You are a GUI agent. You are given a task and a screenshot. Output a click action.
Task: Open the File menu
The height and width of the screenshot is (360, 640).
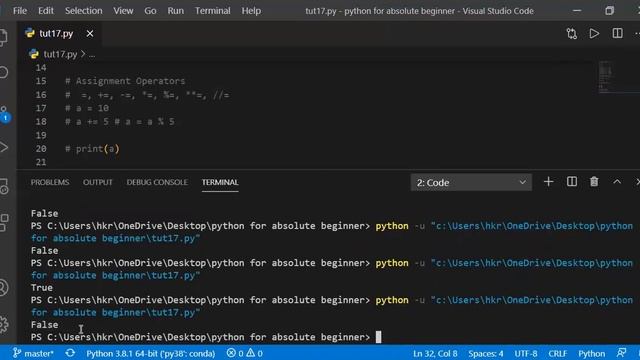coord(20,11)
